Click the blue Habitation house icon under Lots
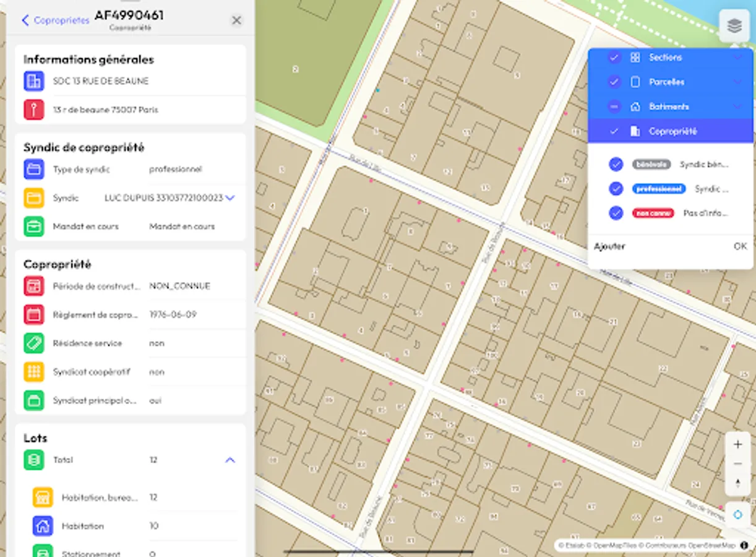The image size is (756, 557). pos(42,525)
